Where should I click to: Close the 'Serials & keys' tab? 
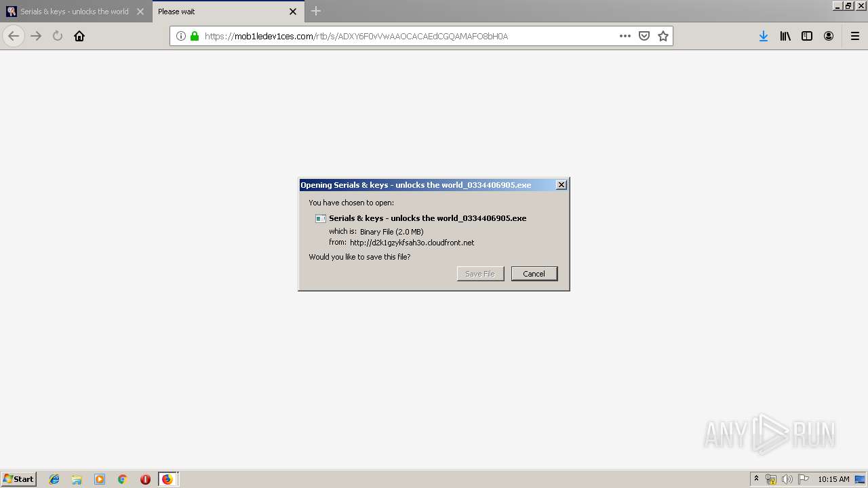pos(140,12)
